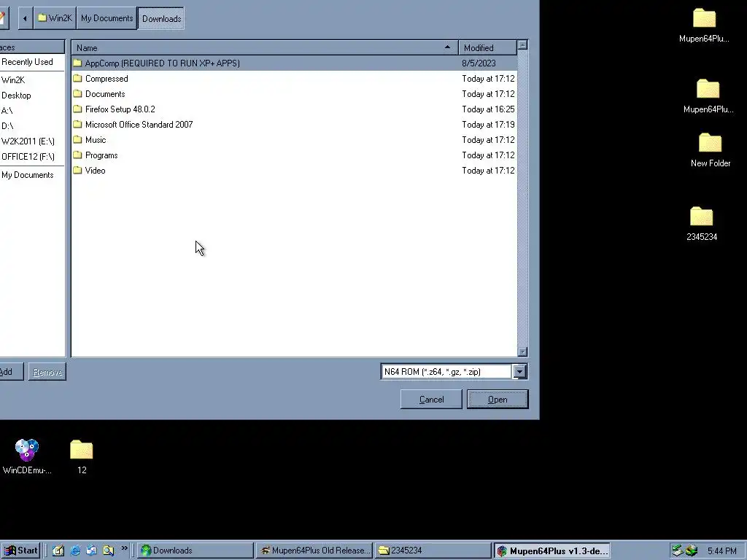Click the New Folder desktop icon
This screenshot has width=747, height=560.
[711, 143]
